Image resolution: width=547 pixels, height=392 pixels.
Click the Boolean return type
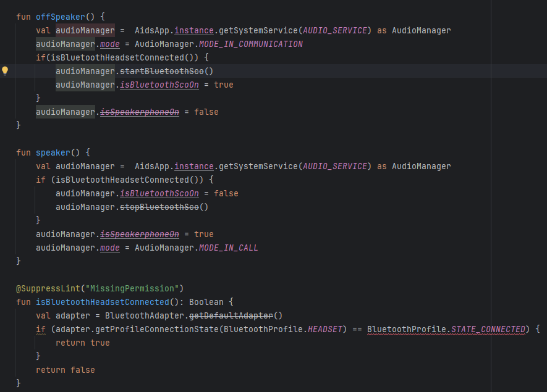pos(206,302)
